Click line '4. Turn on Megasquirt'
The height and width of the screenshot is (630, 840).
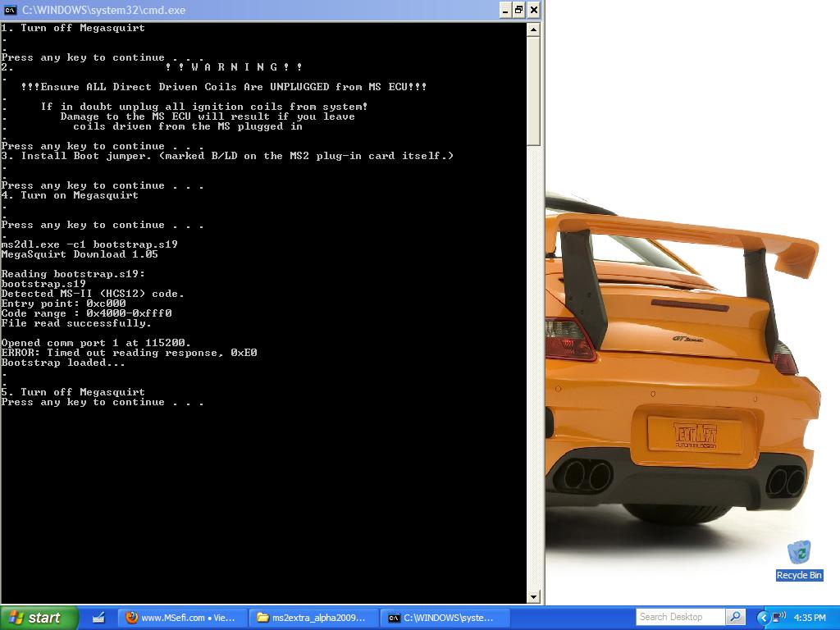coord(70,195)
